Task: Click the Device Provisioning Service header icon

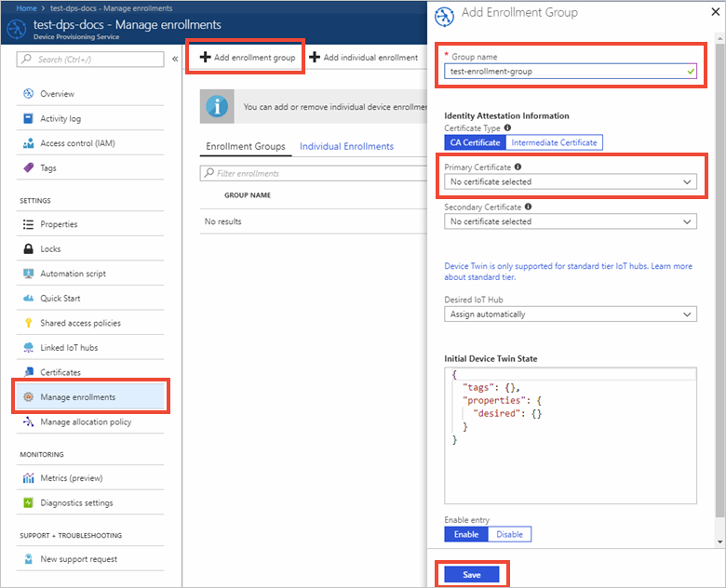Action: [x=17, y=29]
